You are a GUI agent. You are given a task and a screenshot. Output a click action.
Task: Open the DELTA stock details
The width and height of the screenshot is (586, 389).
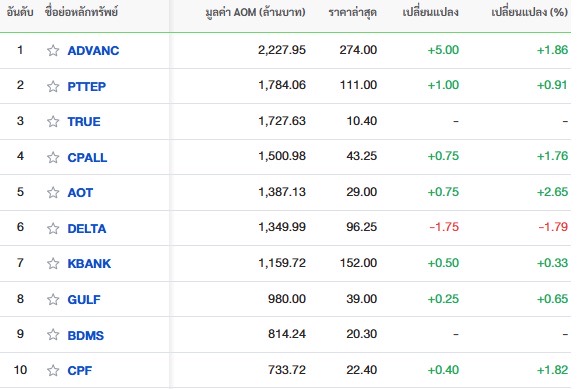[x=87, y=228]
